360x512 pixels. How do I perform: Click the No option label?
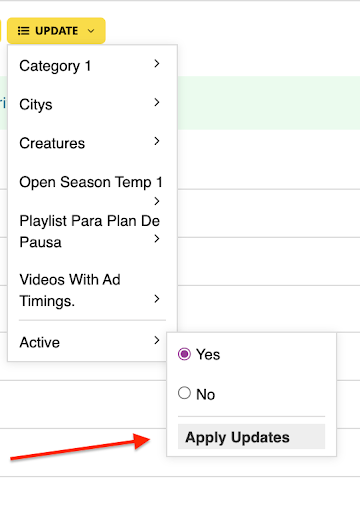point(206,395)
